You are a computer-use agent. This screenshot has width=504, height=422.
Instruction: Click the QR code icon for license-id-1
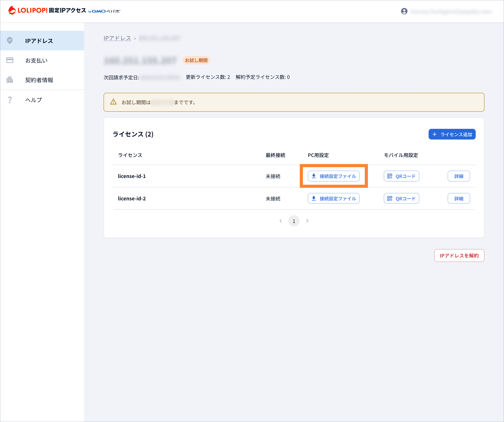point(390,176)
